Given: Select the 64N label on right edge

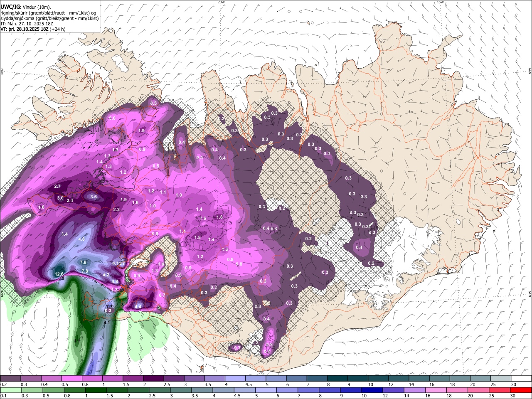Looking at the screenshot, I should point(530,294).
